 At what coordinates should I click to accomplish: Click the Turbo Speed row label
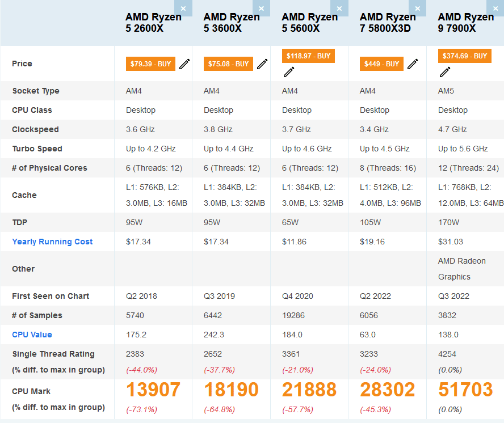click(x=37, y=149)
